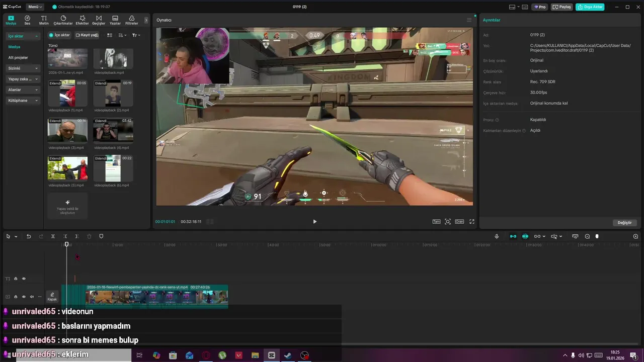Hide the text track with eye icon
644x362 pixels.
click(24, 279)
